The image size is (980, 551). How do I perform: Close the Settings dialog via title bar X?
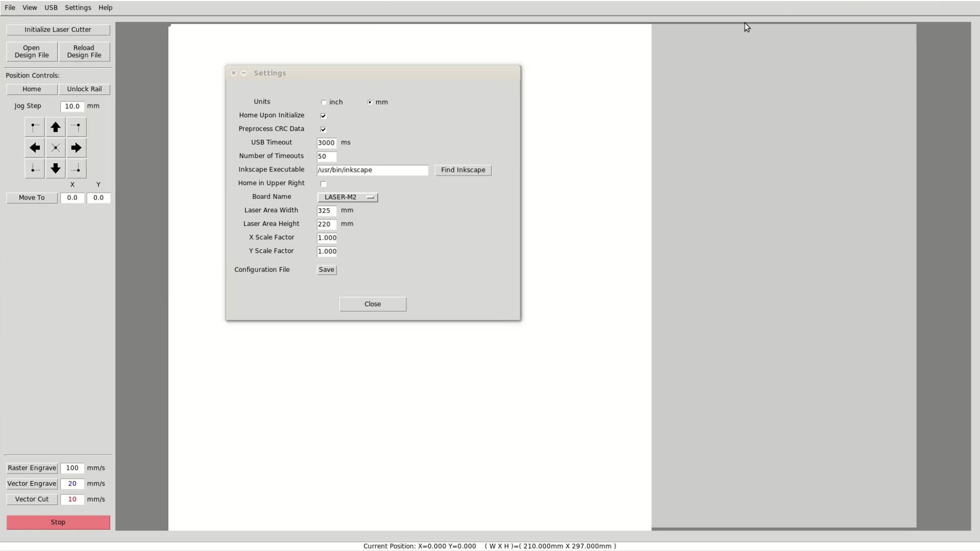[x=234, y=73]
